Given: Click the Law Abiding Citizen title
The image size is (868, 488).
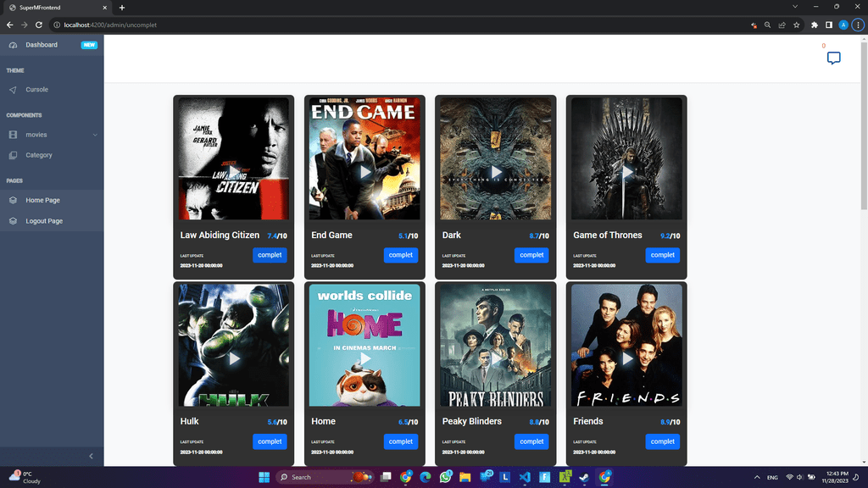Looking at the screenshot, I should [x=220, y=236].
